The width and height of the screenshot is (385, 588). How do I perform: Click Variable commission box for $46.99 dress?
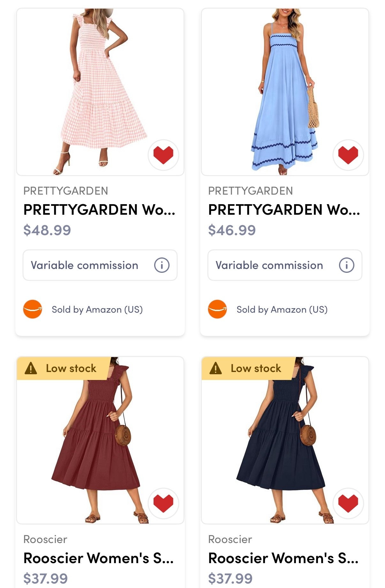(269, 265)
